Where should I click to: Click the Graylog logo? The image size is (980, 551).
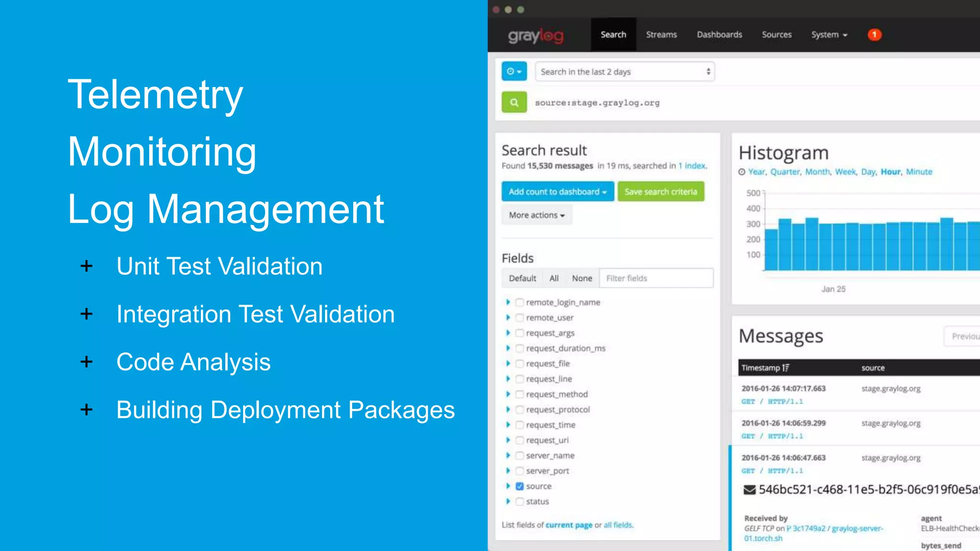click(x=536, y=35)
